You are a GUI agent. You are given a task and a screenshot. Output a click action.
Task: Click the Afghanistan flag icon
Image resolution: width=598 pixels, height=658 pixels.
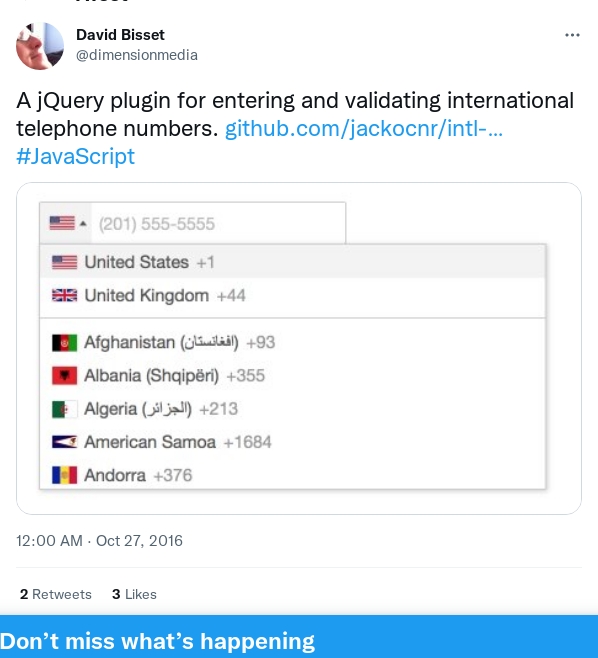(64, 342)
